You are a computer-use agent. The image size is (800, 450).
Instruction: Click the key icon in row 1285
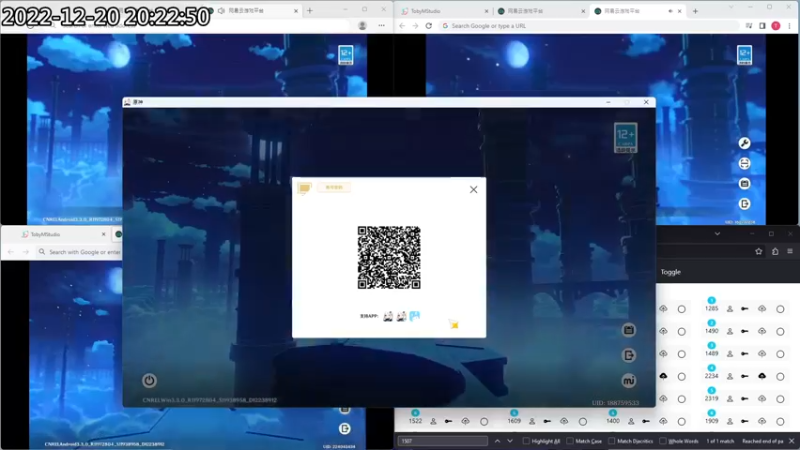coord(745,309)
